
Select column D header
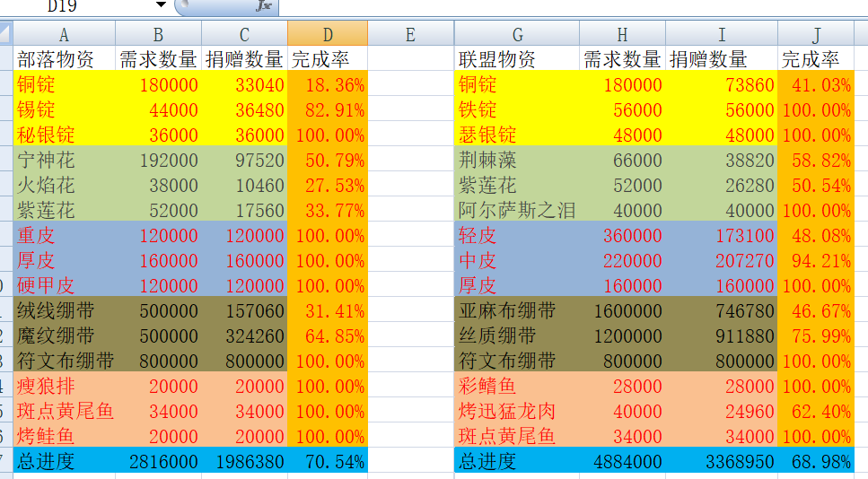328,34
